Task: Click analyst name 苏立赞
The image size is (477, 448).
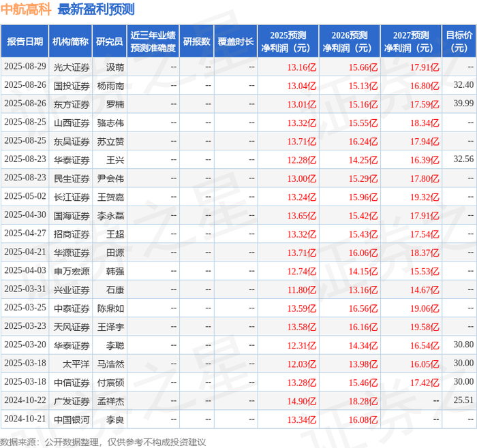Action: [110, 142]
